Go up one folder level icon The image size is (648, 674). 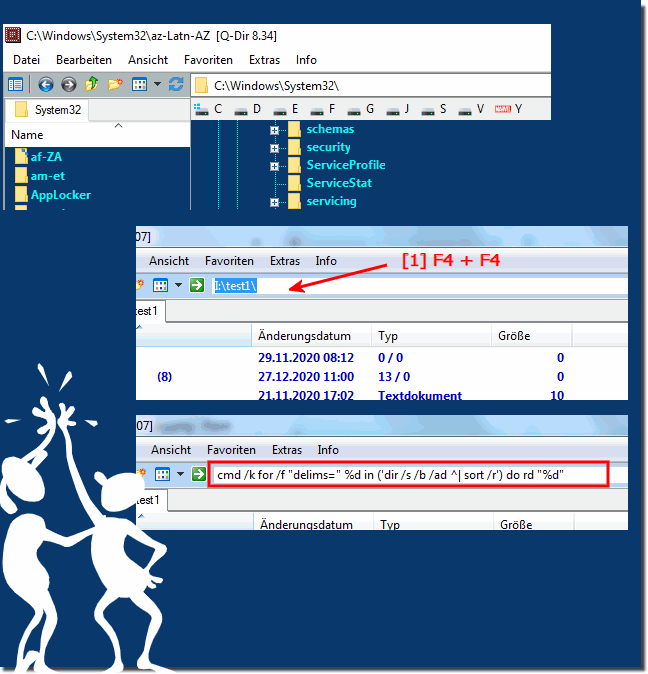click(x=92, y=84)
